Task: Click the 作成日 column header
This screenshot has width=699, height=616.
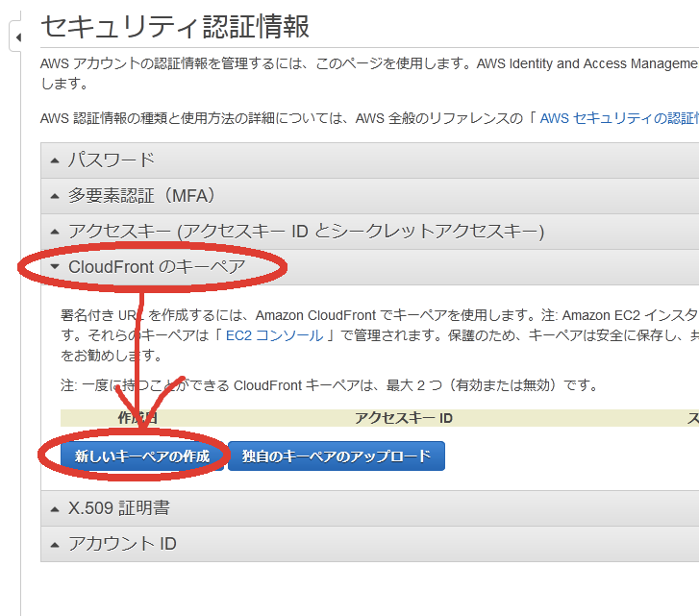Action: [x=137, y=418]
